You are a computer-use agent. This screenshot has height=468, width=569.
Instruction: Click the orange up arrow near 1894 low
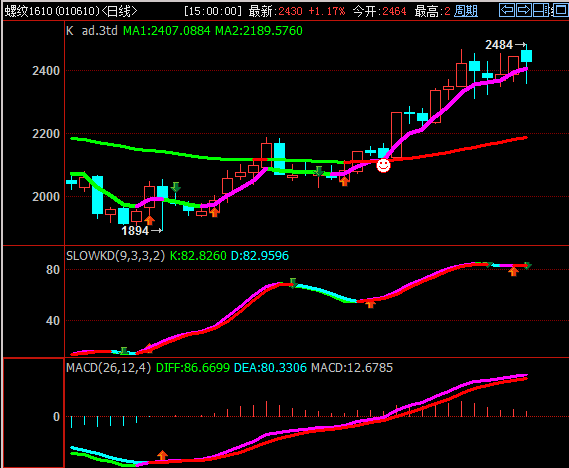(150, 220)
